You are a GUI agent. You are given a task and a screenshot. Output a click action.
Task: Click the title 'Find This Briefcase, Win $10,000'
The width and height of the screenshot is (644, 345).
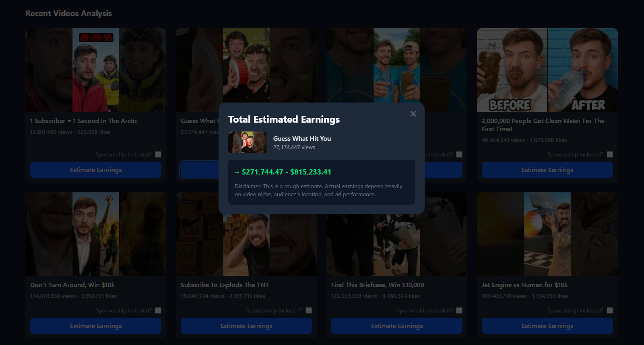[x=378, y=285]
